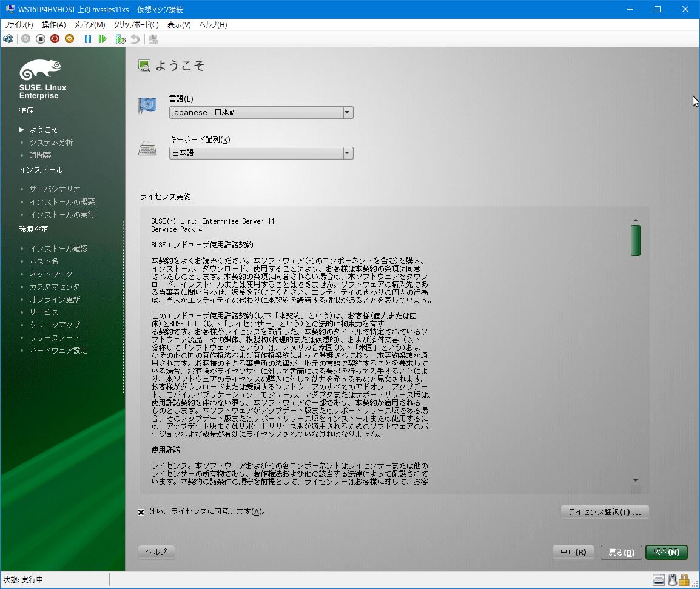700x589 pixels.
Task: Select インストールの概要 step in sidebar
Action: coord(62,202)
